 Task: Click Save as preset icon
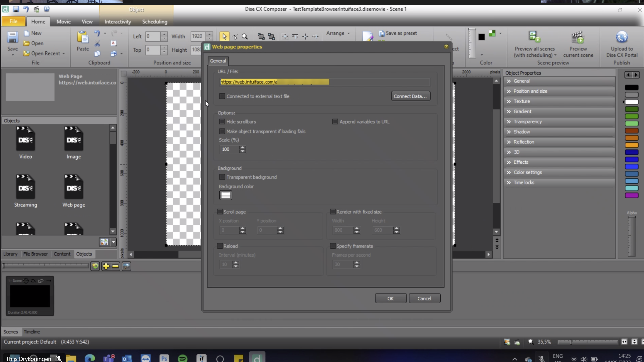[x=382, y=33]
